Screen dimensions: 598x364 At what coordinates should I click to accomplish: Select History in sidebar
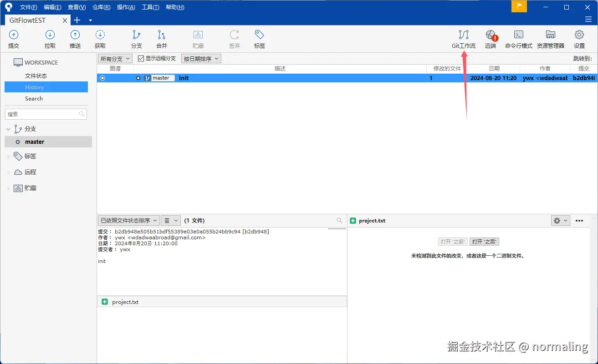point(46,87)
